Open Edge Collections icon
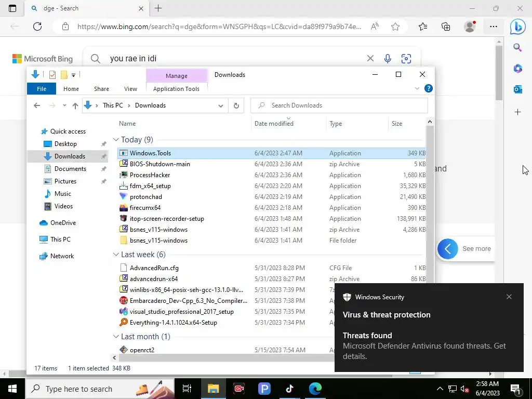532x399 pixels. (446, 26)
